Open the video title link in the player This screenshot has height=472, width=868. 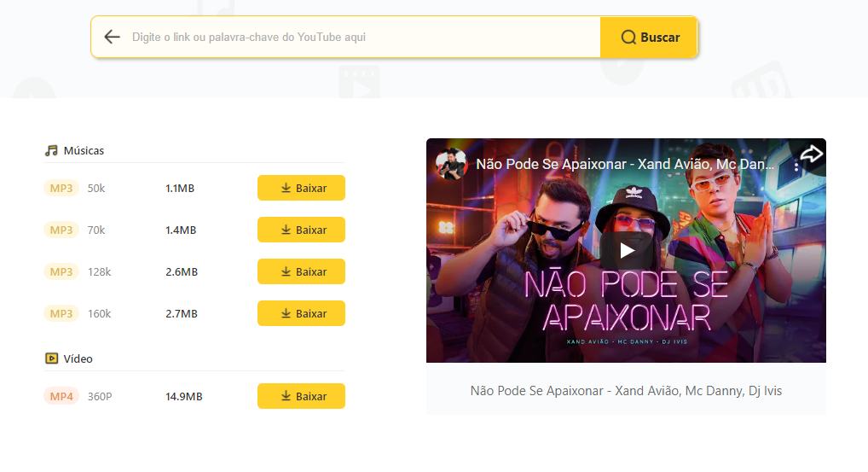(625, 164)
